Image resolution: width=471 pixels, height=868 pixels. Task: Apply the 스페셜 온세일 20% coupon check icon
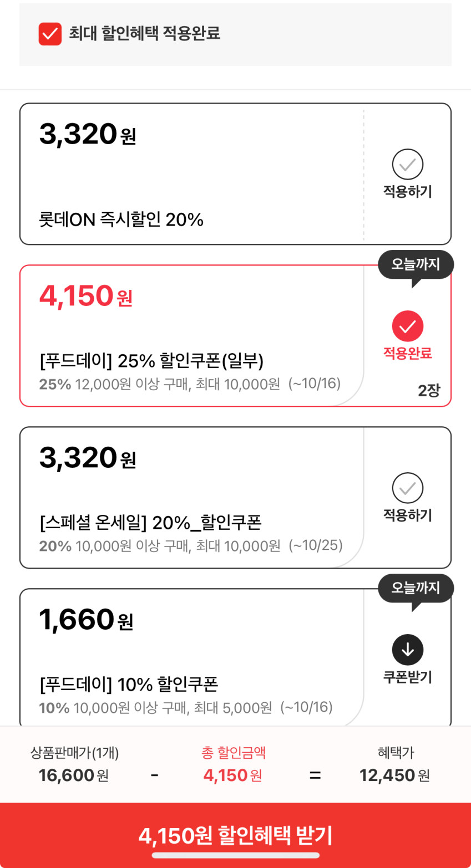tap(408, 488)
